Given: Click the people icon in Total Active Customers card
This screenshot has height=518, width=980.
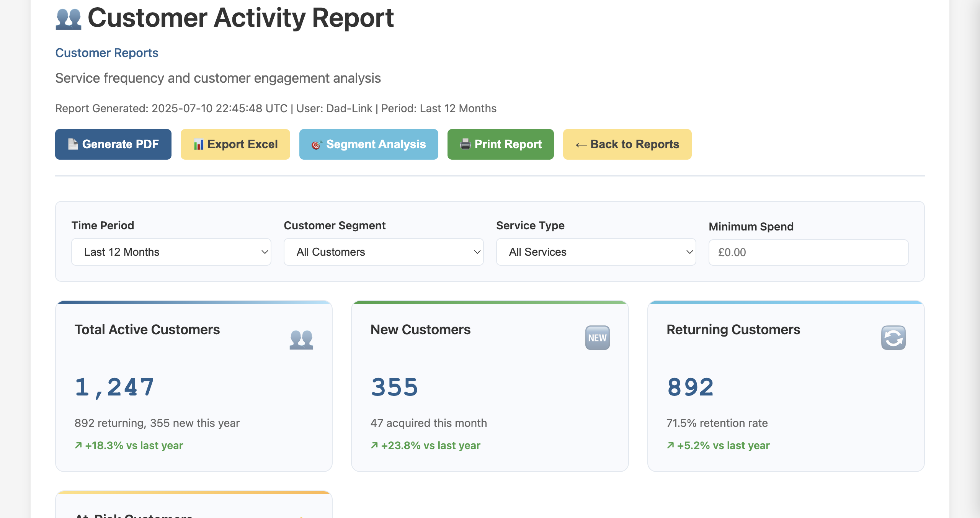Looking at the screenshot, I should tap(302, 338).
